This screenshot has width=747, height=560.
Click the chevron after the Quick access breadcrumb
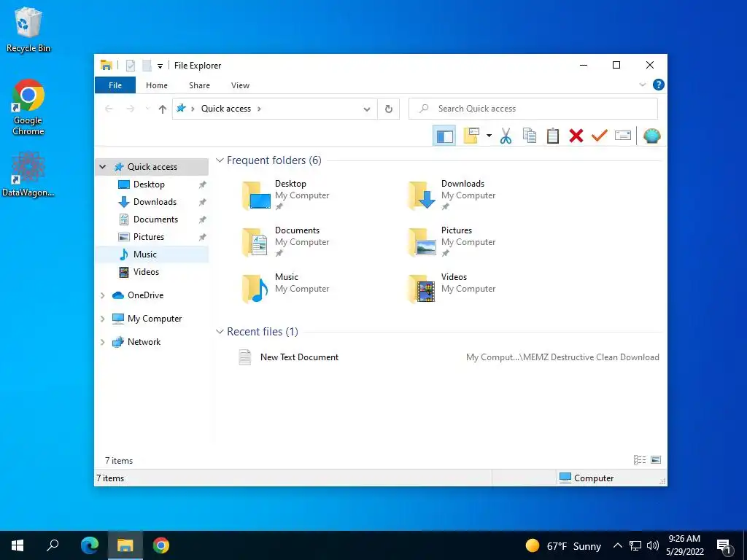(259, 109)
